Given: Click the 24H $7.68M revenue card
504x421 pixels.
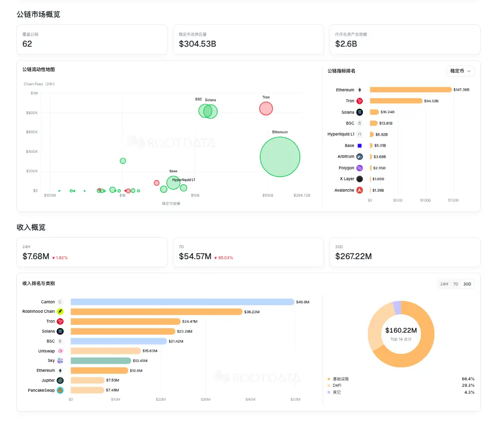Looking at the screenshot, I should pos(92,252).
